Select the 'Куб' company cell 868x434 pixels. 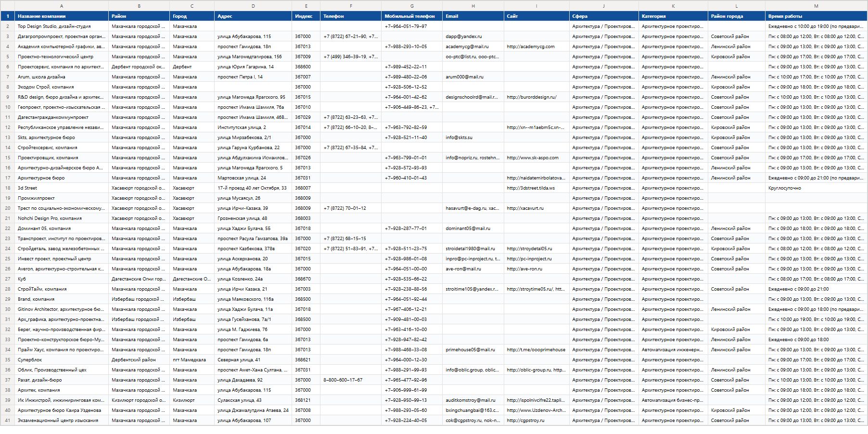[x=62, y=279]
